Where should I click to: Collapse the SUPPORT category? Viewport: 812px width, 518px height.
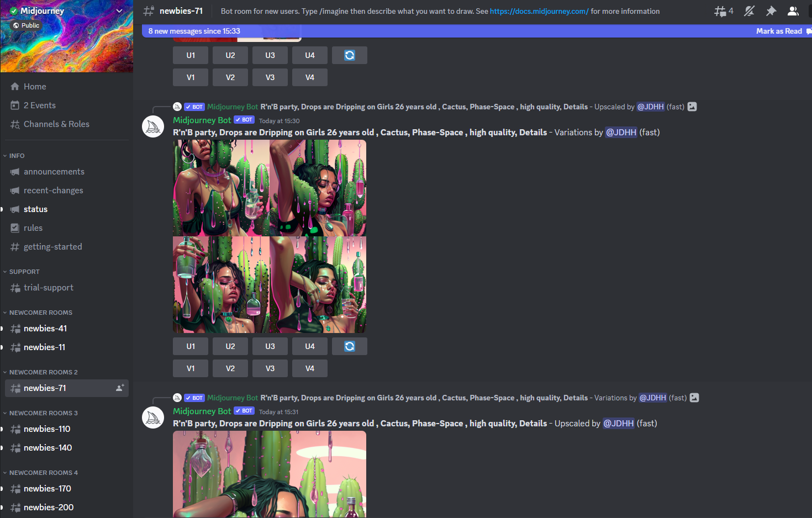[22, 272]
